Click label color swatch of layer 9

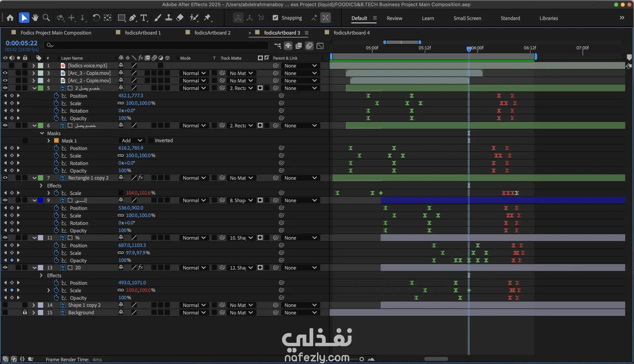[41, 200]
